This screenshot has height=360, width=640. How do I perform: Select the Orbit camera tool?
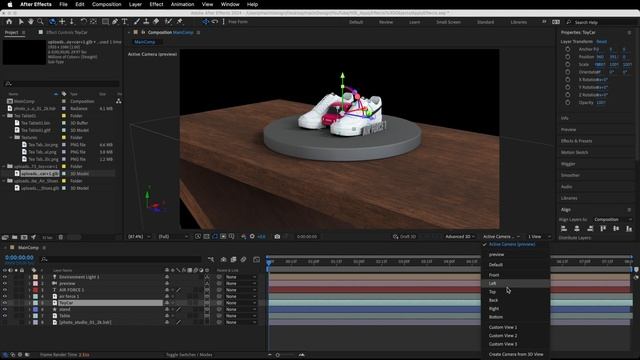pyautogui.click(x=52, y=22)
